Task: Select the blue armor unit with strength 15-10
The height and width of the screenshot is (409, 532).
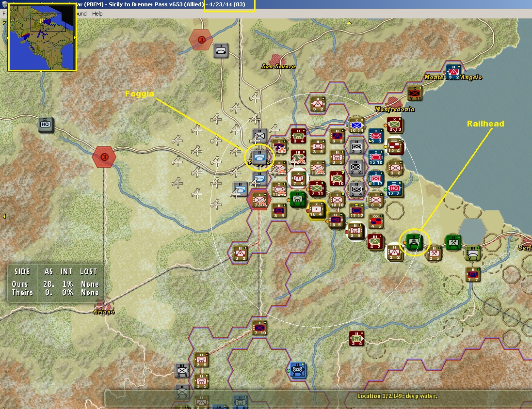Action: click(375, 157)
